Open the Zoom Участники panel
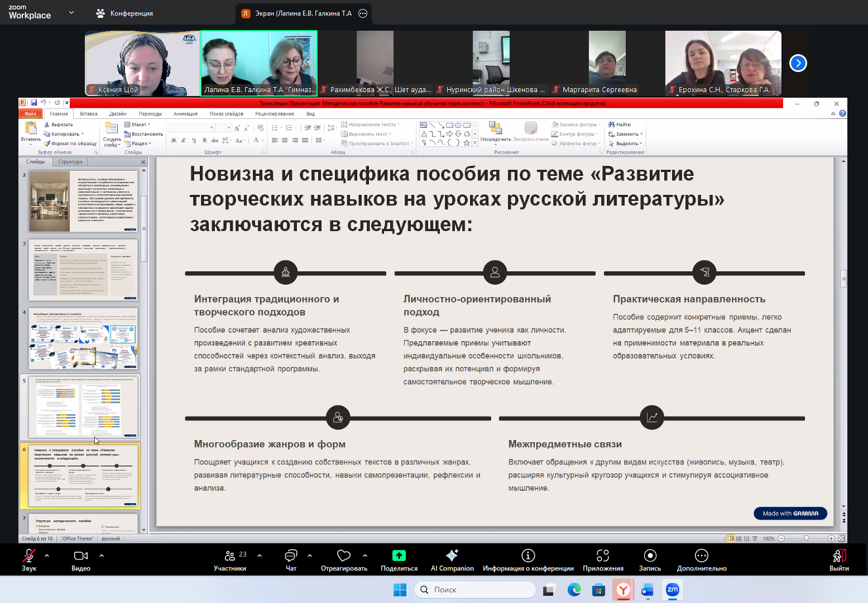 click(x=230, y=560)
